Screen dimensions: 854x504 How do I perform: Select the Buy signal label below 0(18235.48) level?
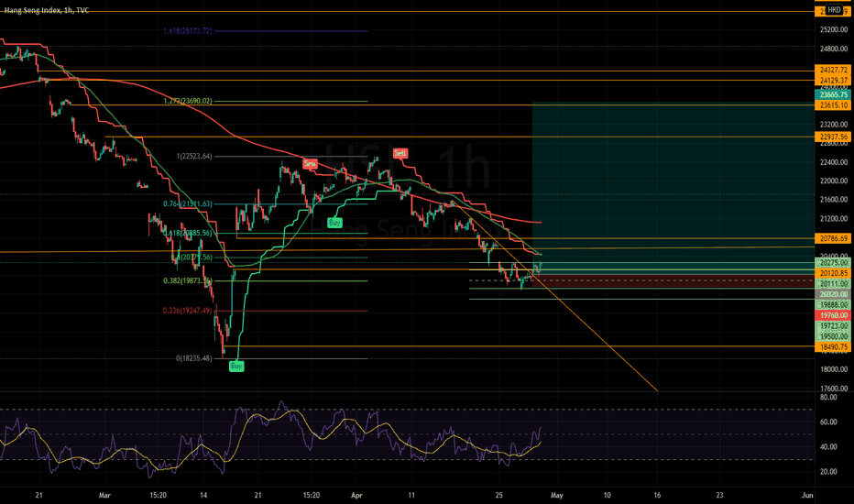236,367
